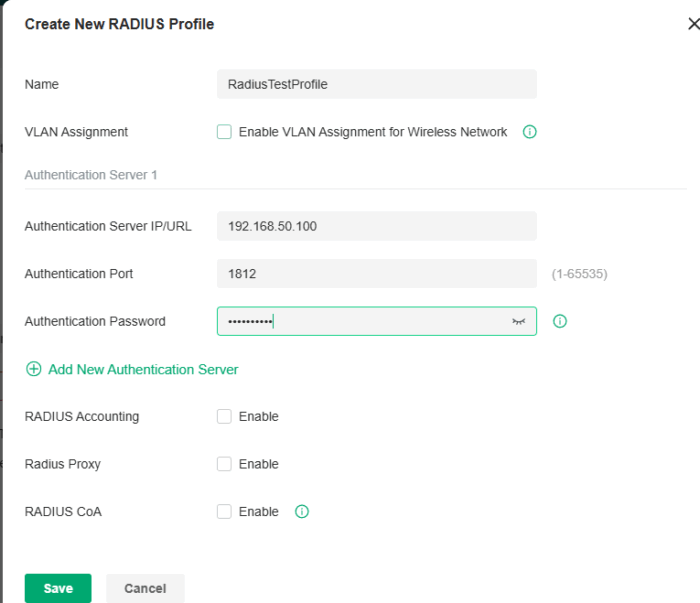Click the Add New Authentication Server link
Screen dimensions: 700x603
(143, 369)
